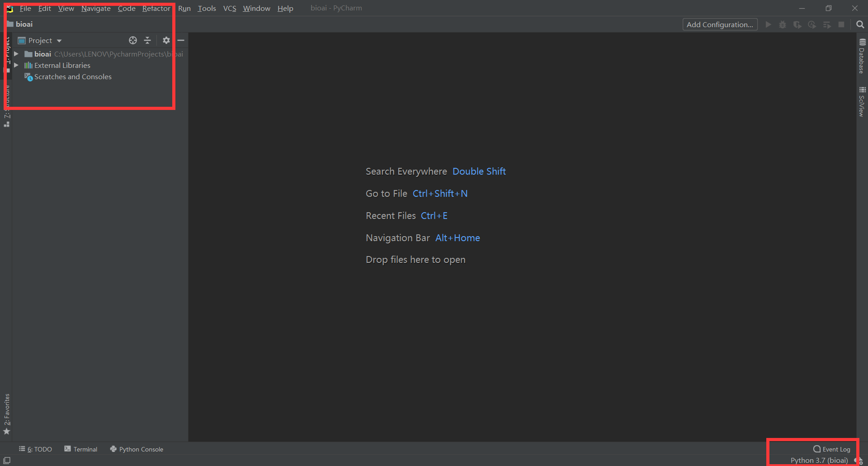Click the PyCharm logo icon
Image resolution: width=868 pixels, height=466 pixels.
click(9, 8)
